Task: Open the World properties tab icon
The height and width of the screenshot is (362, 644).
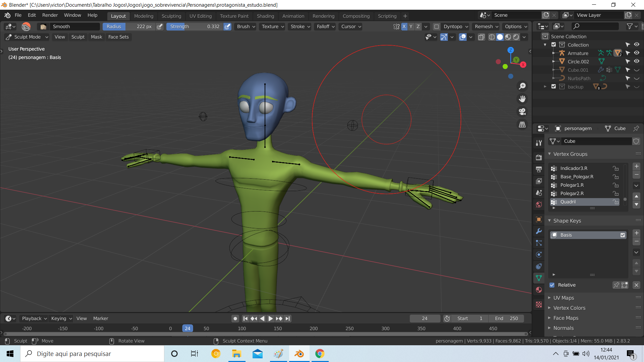Action: point(539,204)
